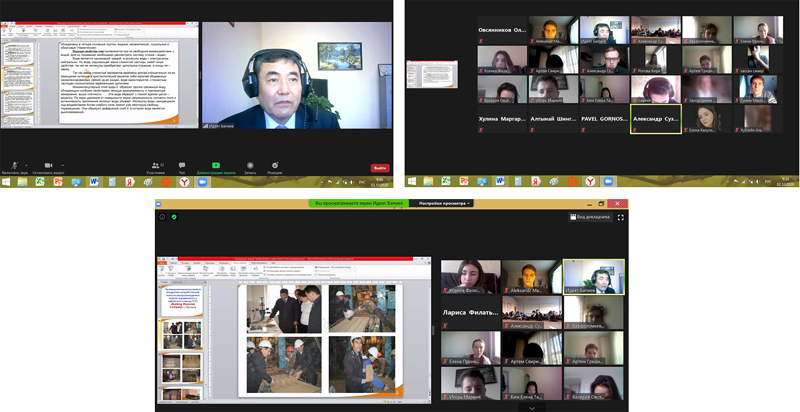
Task: Select Овсянников Ол... participant tile
Action: (502, 30)
